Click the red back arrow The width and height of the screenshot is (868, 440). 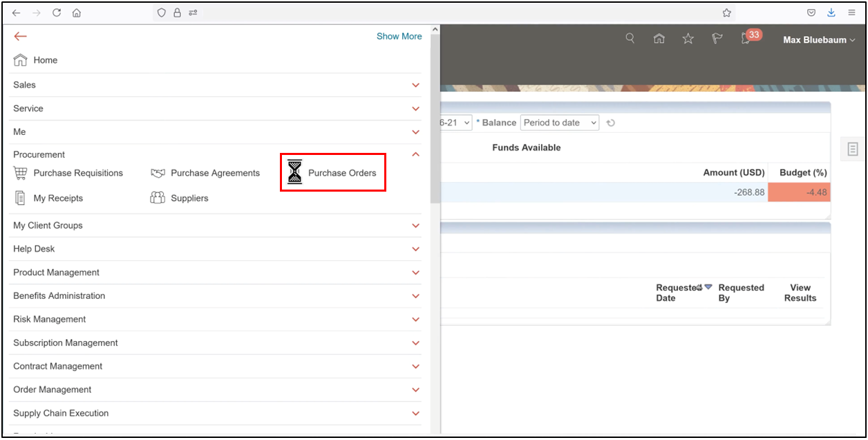click(20, 36)
